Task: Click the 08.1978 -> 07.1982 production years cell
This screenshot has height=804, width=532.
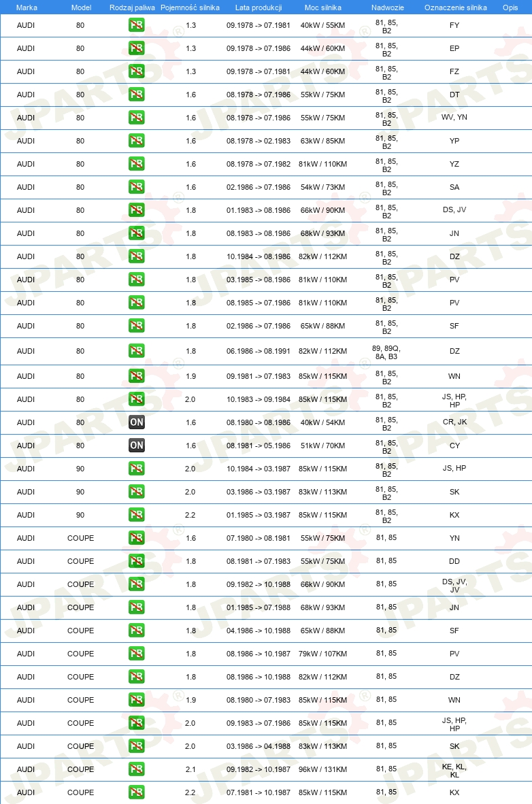Action: coord(259,163)
